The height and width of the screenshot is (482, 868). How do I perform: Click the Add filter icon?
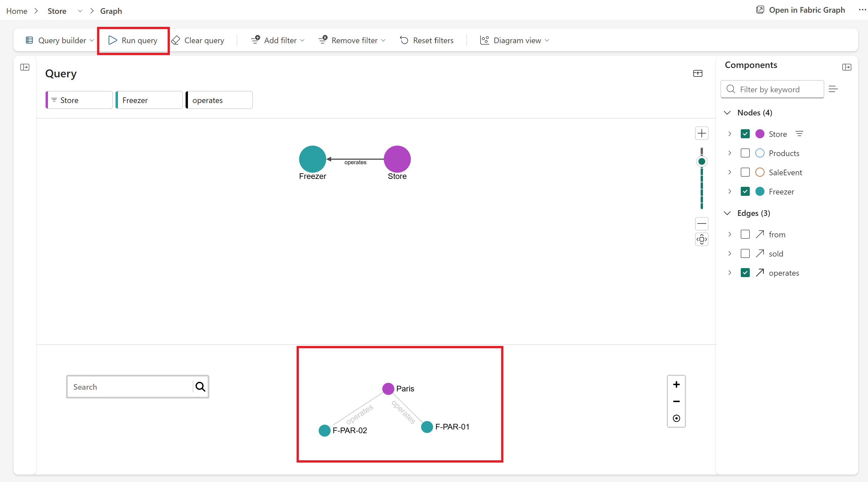point(255,40)
